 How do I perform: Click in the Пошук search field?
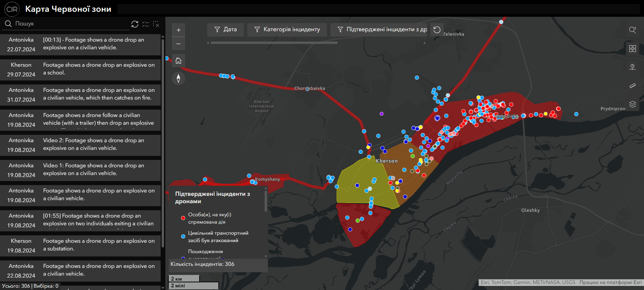point(70,24)
